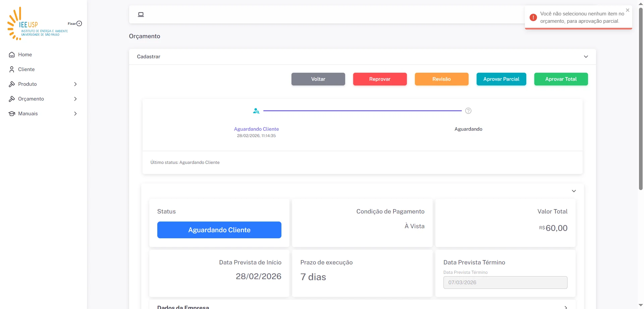Click the Voltar button
This screenshot has height=309, width=644.
click(318, 79)
